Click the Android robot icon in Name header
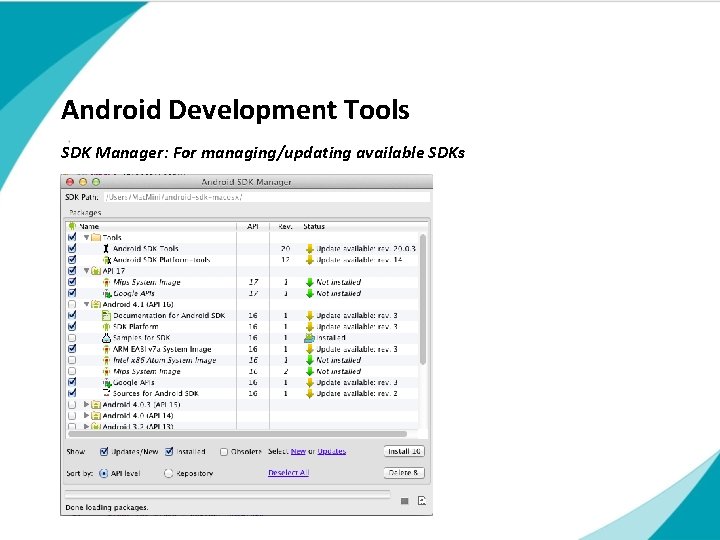 click(72, 226)
